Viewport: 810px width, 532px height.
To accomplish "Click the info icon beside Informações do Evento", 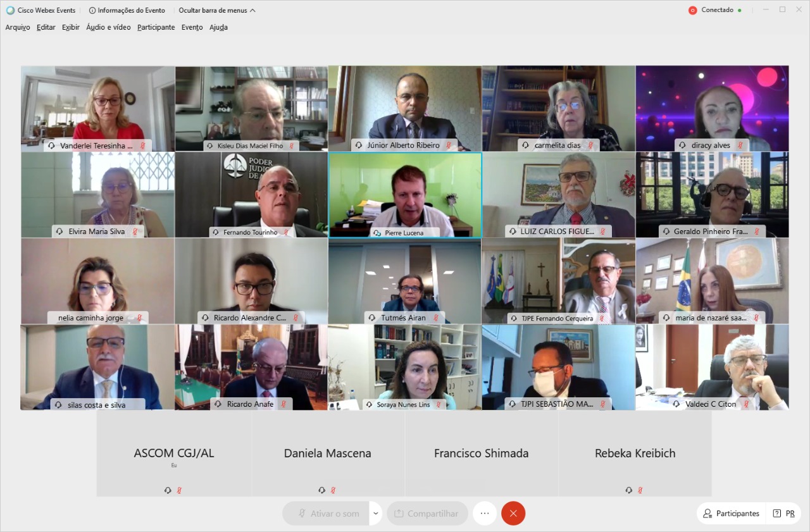I will pos(92,10).
